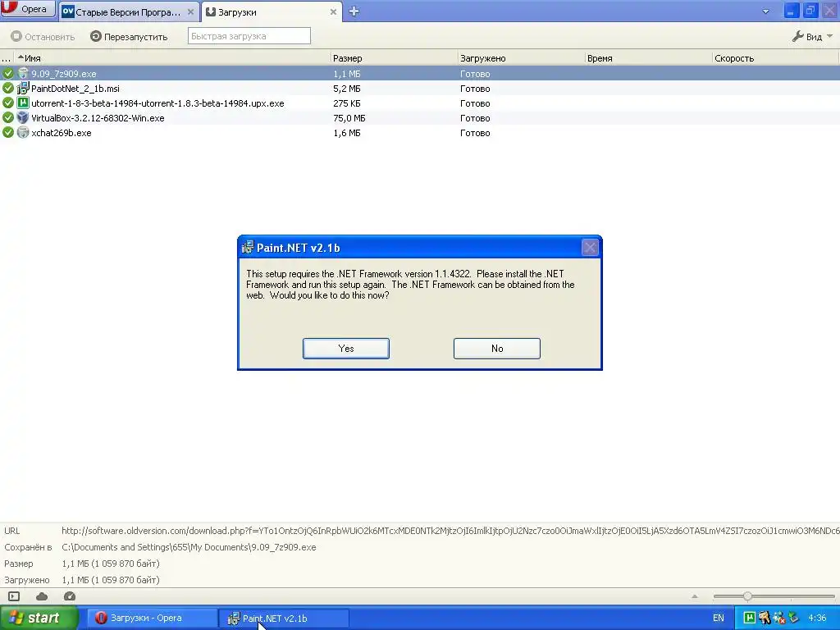The height and width of the screenshot is (630, 840).
Task: Sort by the Время column header
Action: coord(649,58)
